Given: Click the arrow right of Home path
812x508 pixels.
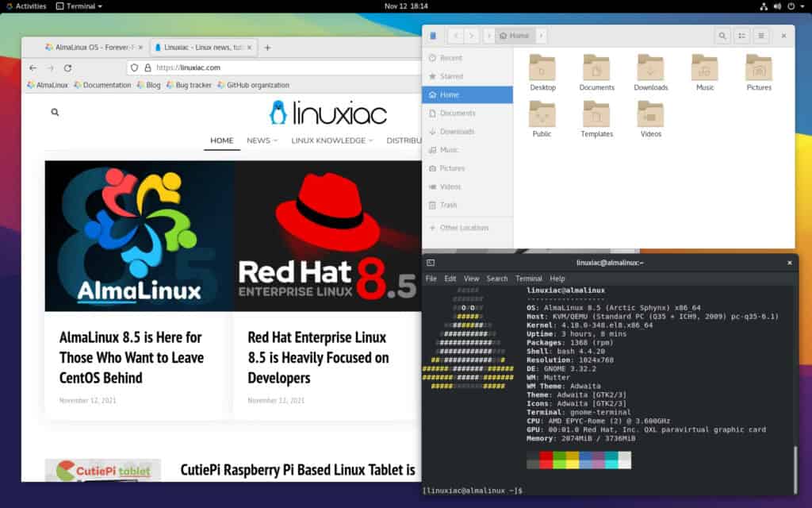Looking at the screenshot, I should coord(541,36).
